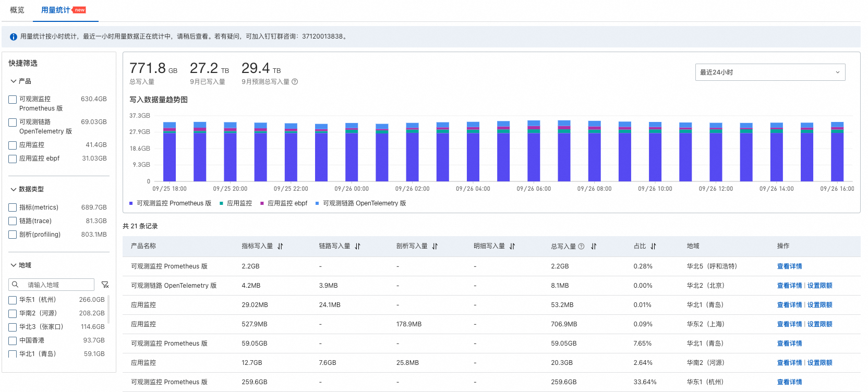Check 可观测监控 Prometheus 版 filter
This screenshot has height=392, width=868.
click(13, 100)
